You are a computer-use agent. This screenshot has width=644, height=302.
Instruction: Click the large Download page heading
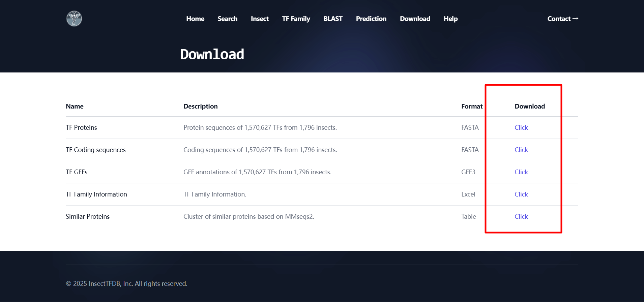coord(212,55)
